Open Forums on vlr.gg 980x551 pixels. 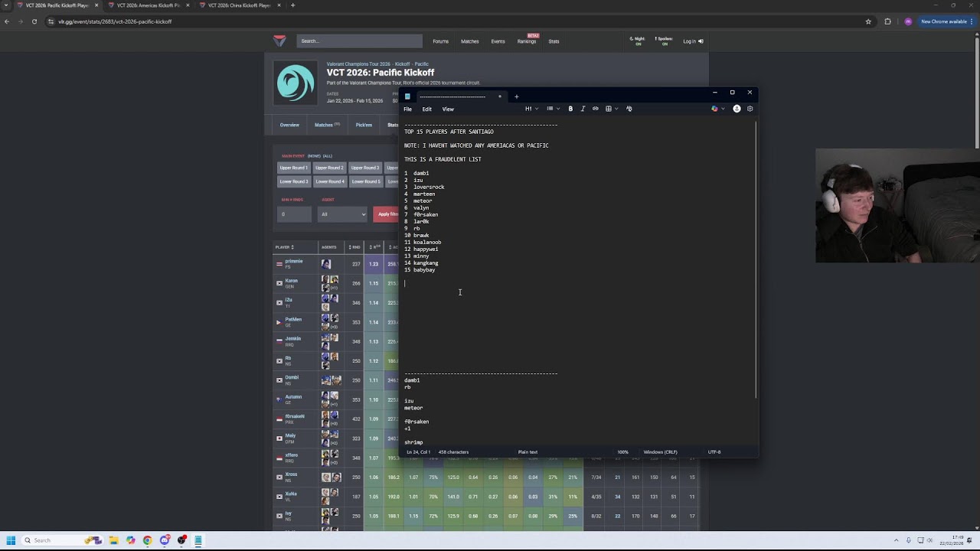click(440, 41)
